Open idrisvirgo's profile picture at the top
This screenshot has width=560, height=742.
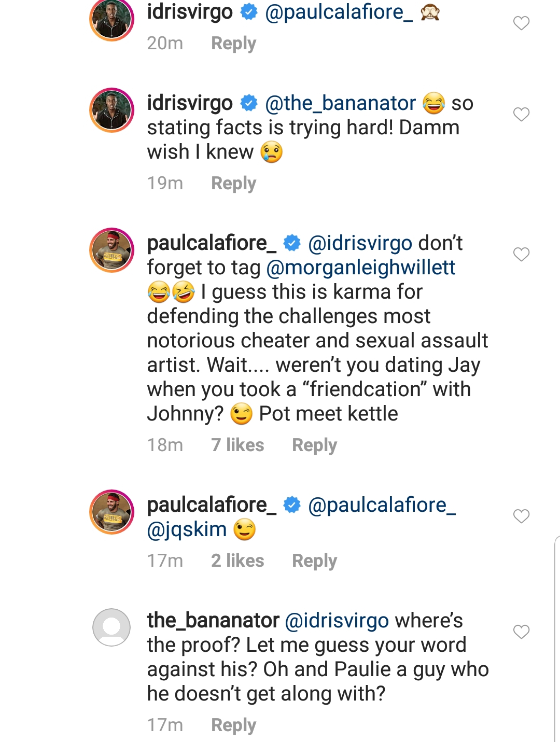click(112, 19)
